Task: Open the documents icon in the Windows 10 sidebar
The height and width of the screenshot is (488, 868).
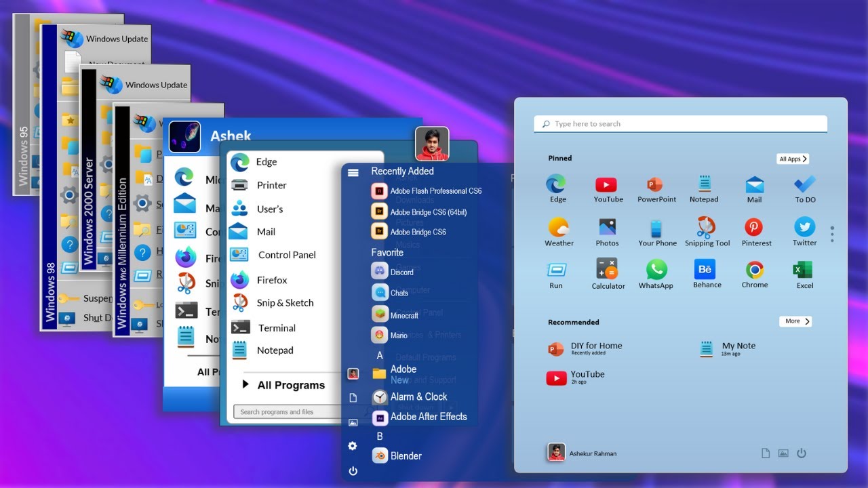Action: pyautogui.click(x=353, y=398)
